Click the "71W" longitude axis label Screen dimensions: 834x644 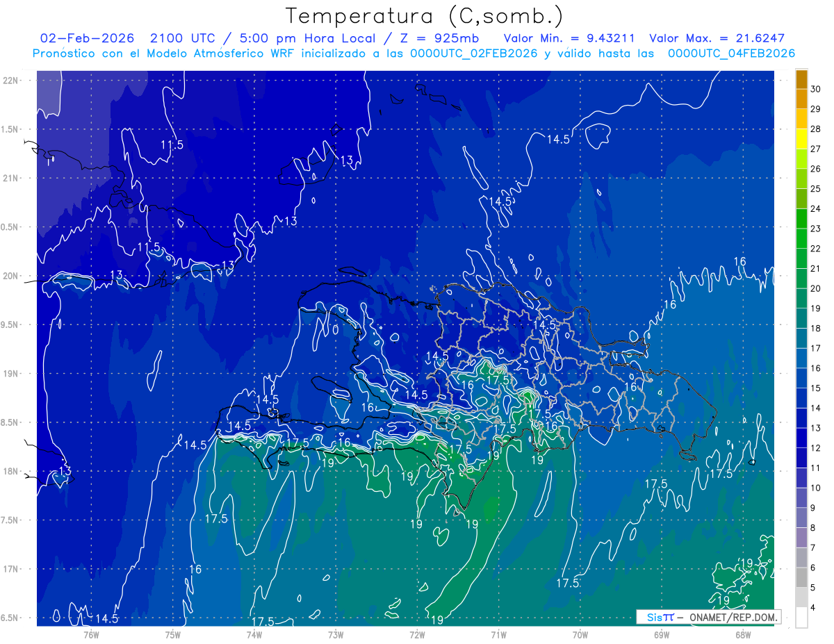coord(498,634)
